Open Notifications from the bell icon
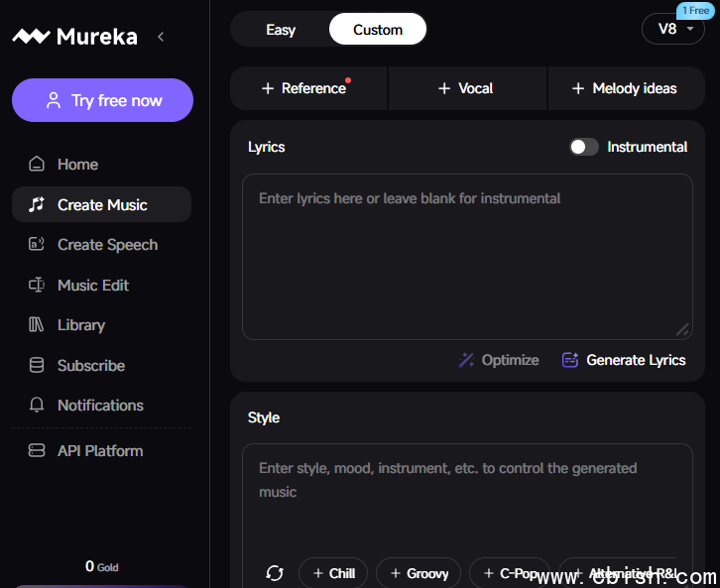Viewport: 720px width, 588px height. [x=38, y=406]
